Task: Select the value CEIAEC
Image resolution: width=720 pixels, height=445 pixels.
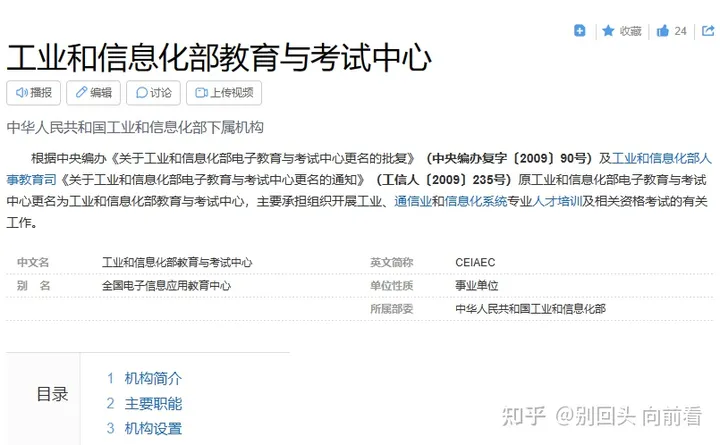Action: [475, 262]
